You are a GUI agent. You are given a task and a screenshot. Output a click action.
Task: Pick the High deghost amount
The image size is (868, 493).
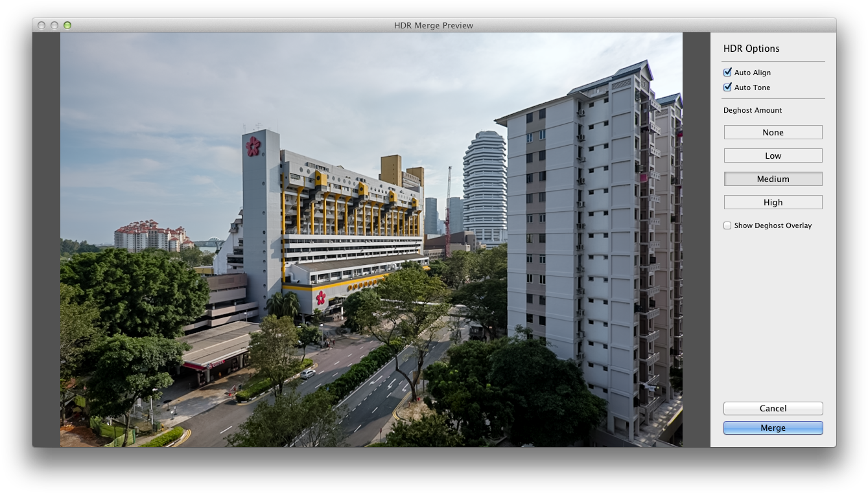pos(773,202)
